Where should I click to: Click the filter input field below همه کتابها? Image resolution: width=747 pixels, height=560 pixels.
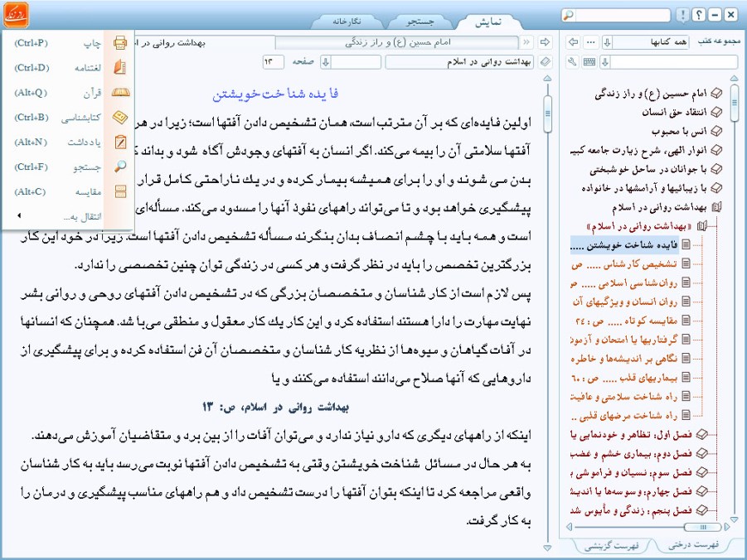[674, 62]
